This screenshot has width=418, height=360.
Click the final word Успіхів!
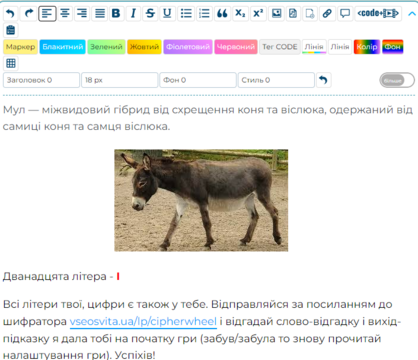click(135, 355)
